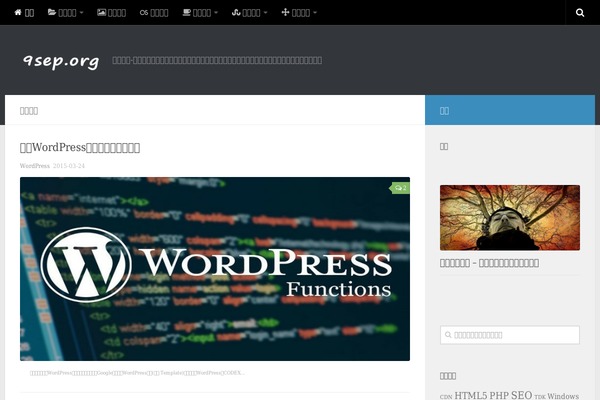Open the sidebar tree-head thumbnail image
The width and height of the screenshot is (600, 400).
click(510, 217)
